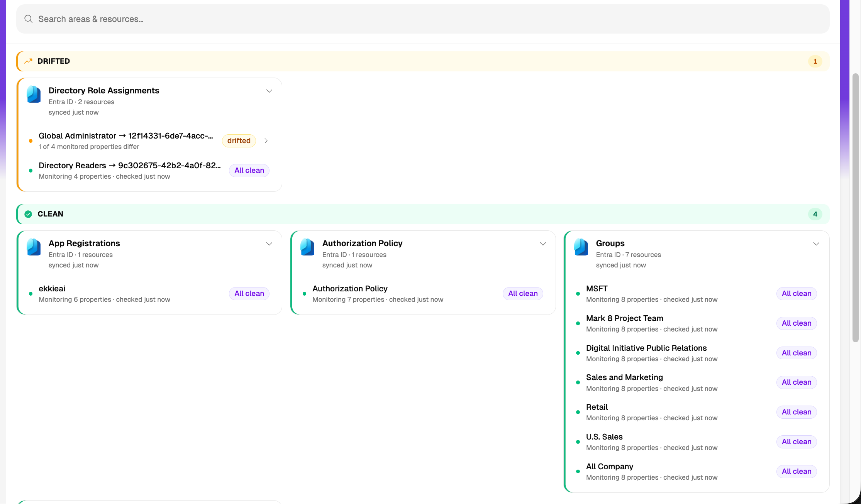861x504 pixels.
Task: Click green status dot for MSFT
Action: (578, 294)
